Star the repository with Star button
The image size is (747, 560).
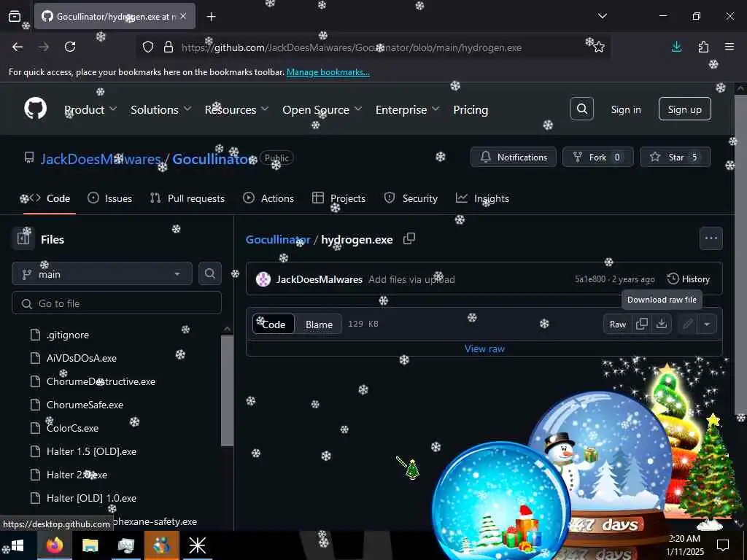675,157
